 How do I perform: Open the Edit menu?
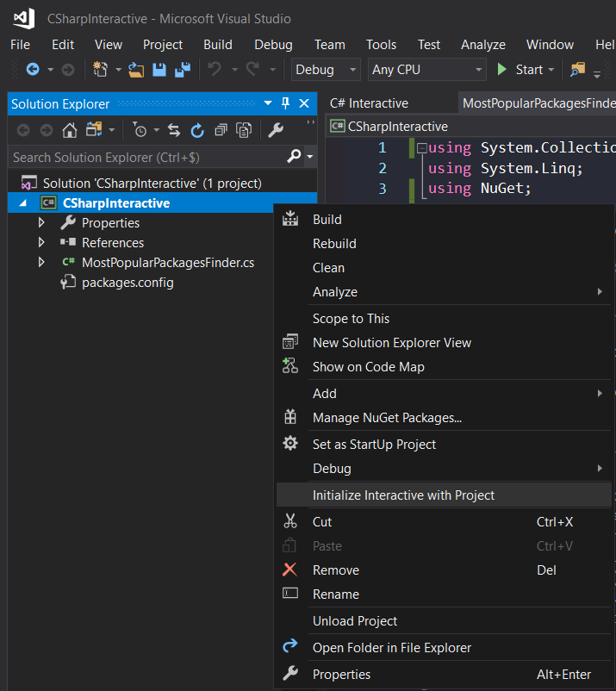[x=63, y=45]
